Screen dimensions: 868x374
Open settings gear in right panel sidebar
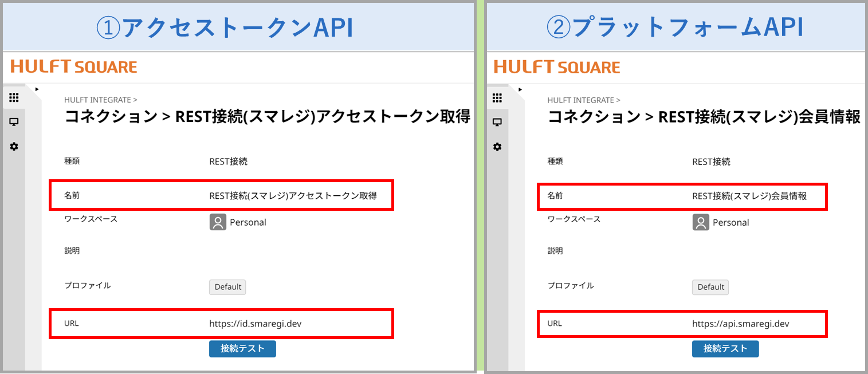coord(497,147)
